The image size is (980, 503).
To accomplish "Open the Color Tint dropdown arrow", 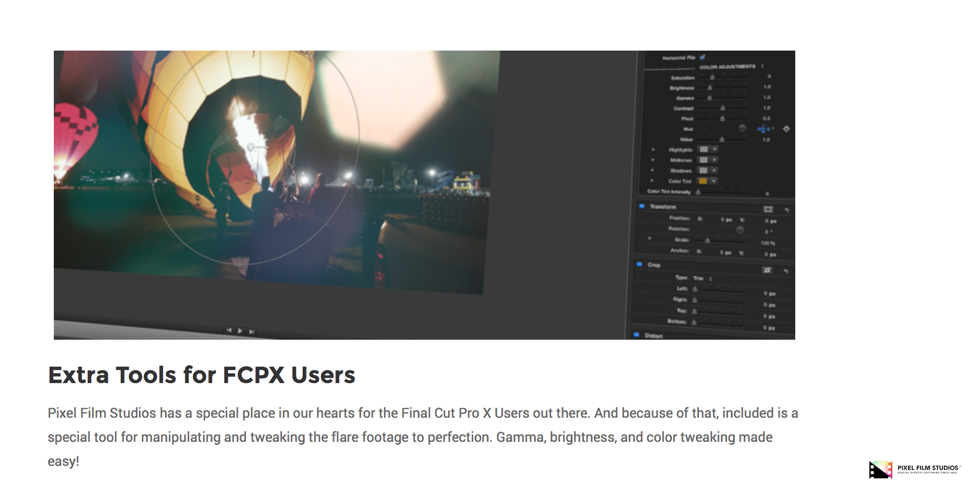I will coord(713,181).
